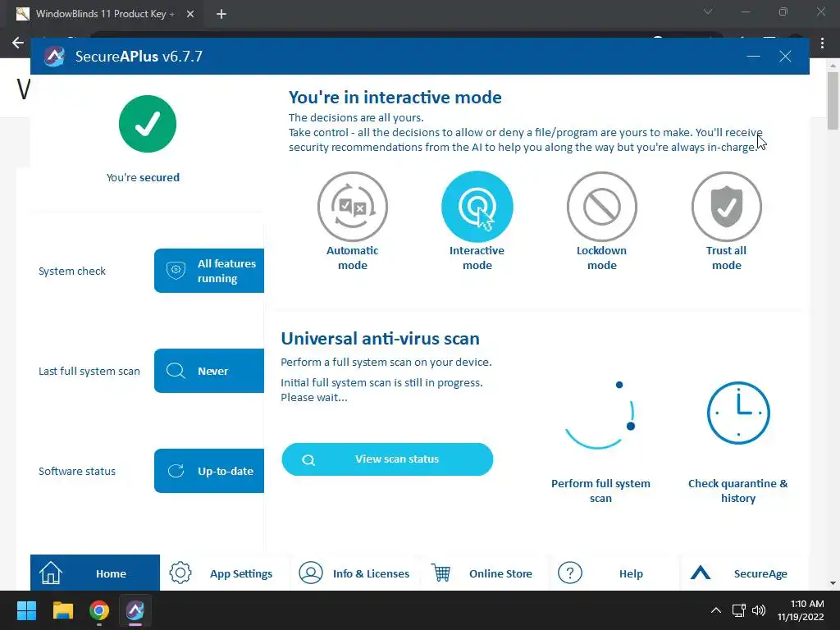Screen dimensions: 840x630
Task: Open File Explorer from taskbar
Action: tap(62, 610)
